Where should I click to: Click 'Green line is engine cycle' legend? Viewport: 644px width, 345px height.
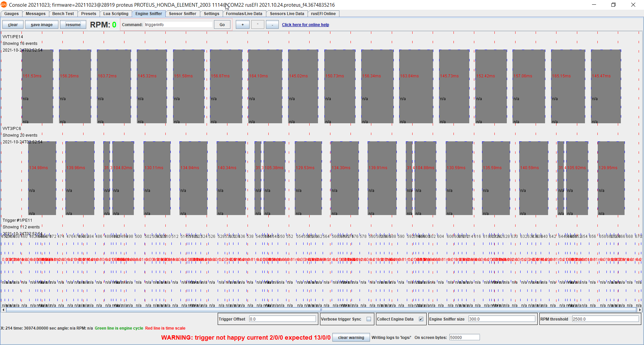(119, 328)
